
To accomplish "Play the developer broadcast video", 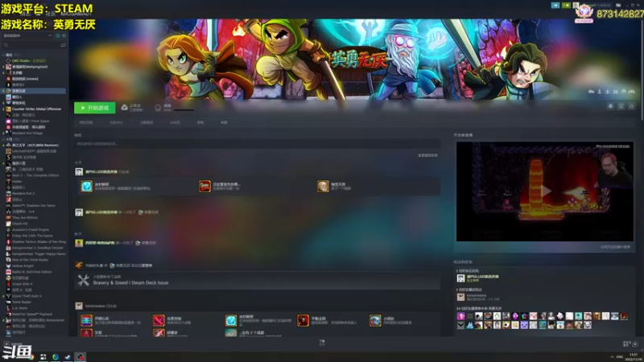I will pos(545,191).
